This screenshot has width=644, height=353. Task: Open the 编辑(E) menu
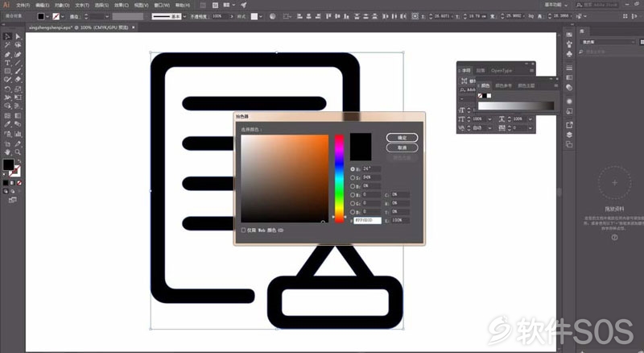point(43,6)
